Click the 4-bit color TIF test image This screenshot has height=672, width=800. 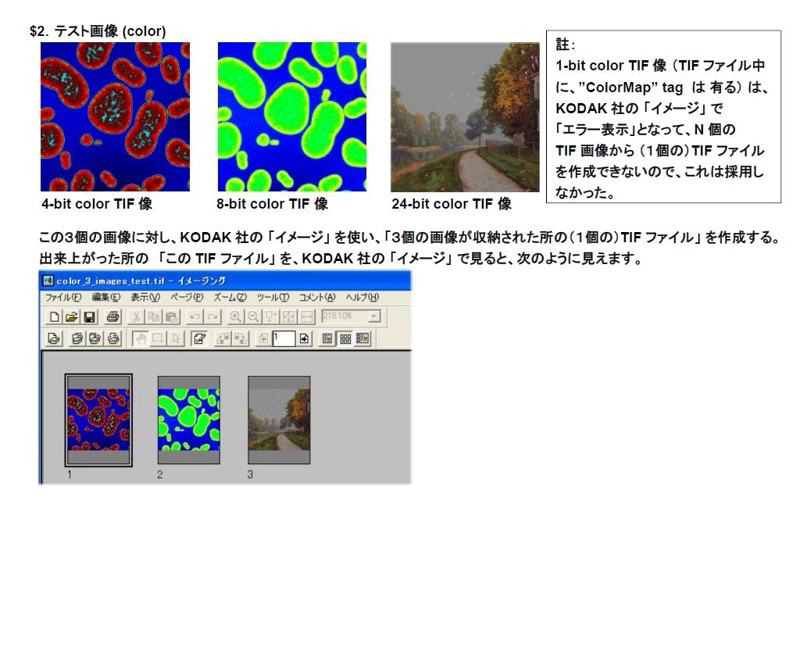coord(116,117)
